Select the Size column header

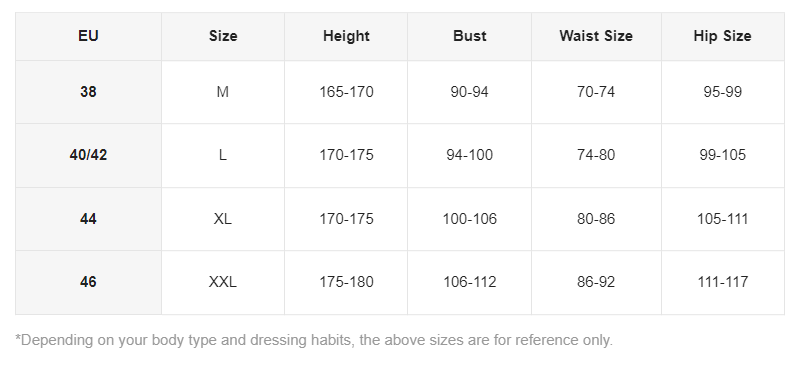tap(223, 36)
